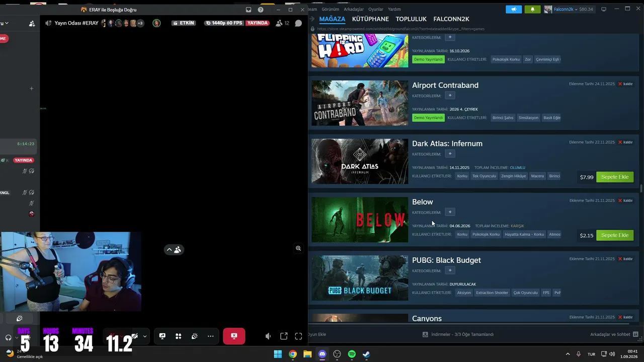644x362 pixels.
Task: Click the Extraction Shooter tag on PUBG
Action: click(x=492, y=293)
